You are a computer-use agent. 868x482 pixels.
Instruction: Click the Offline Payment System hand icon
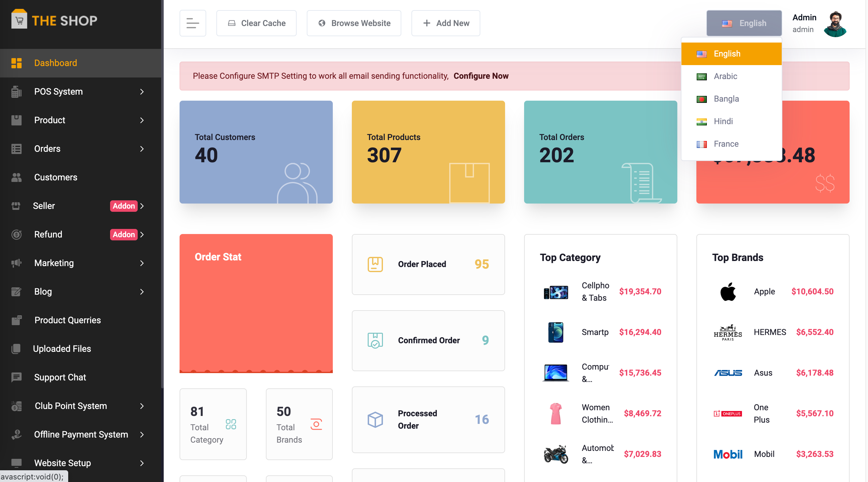[16, 434]
